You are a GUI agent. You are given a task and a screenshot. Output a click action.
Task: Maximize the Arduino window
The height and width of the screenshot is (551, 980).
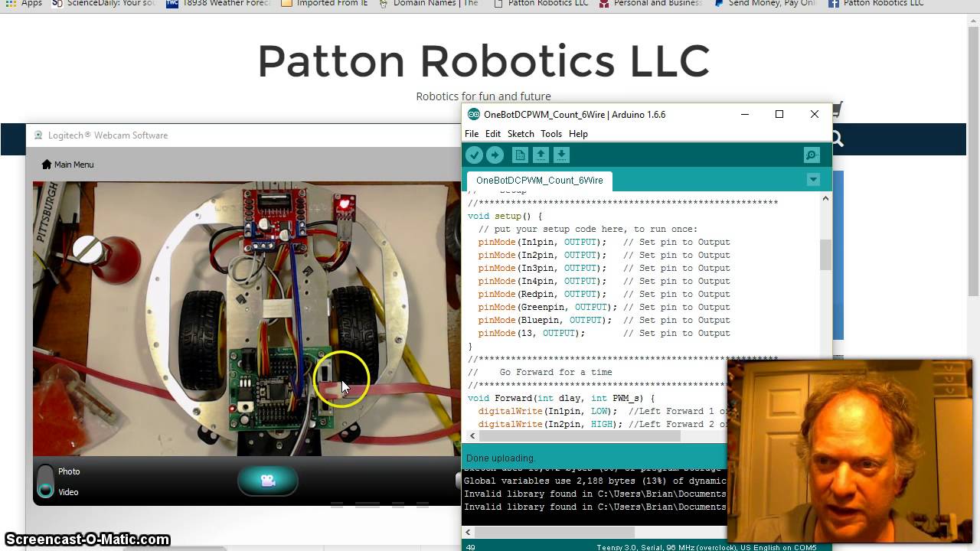[779, 115]
